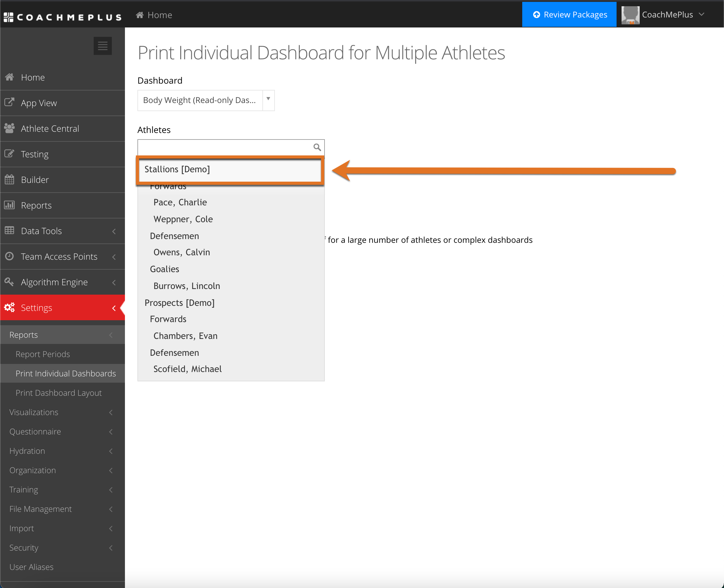Click the App View external-link icon
This screenshot has width=724, height=588.
[9, 102]
